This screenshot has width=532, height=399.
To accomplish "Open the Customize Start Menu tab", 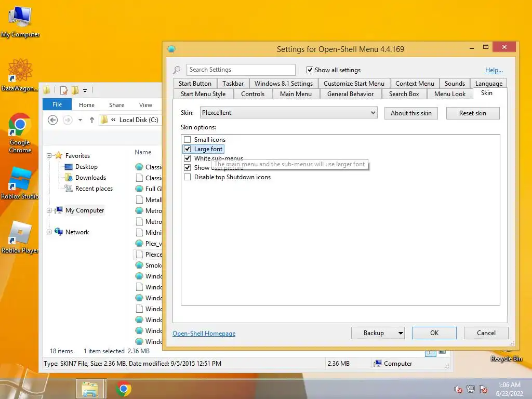I will [354, 84].
